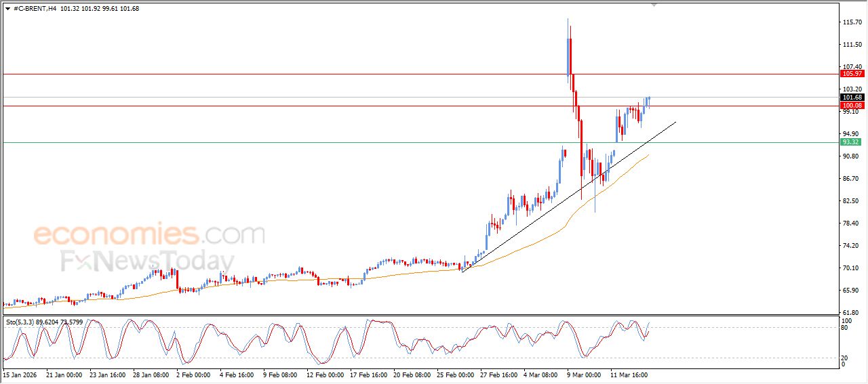
Task: Click the 78.40 price axis label
Action: (850, 223)
